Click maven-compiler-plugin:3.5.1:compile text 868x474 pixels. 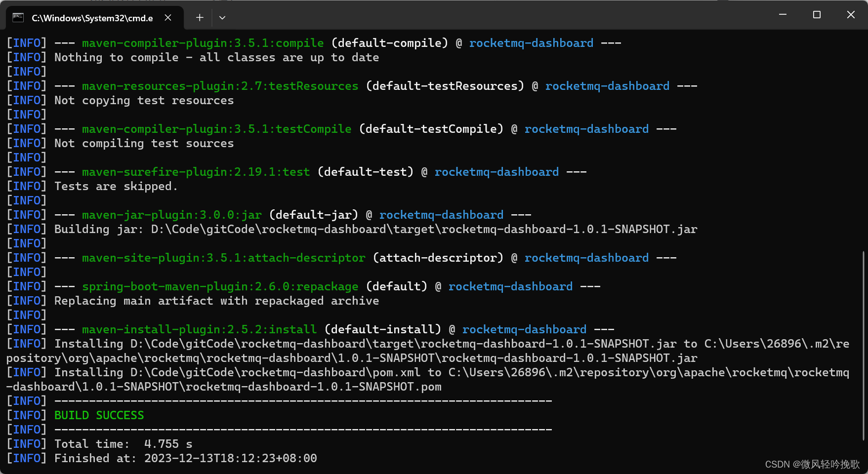point(203,43)
